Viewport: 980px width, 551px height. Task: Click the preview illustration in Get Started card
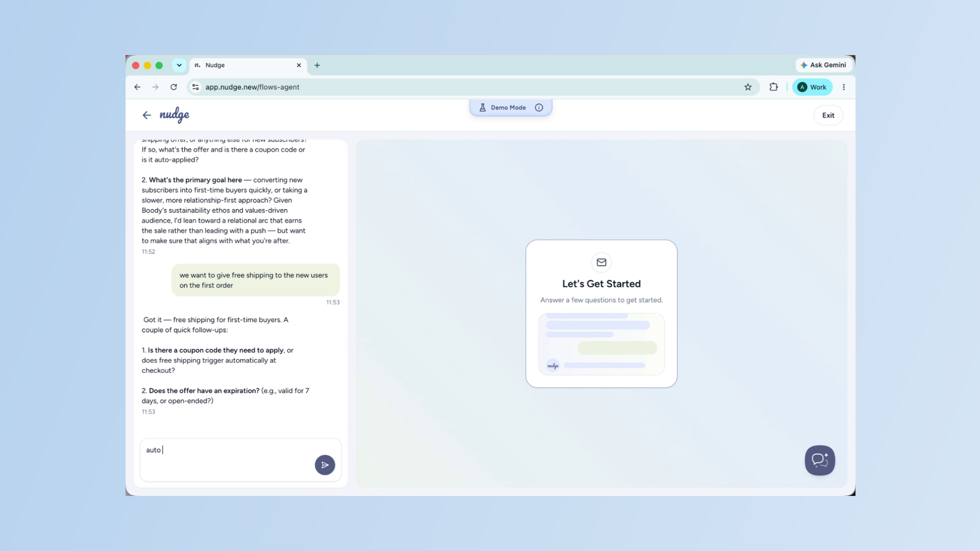coord(601,344)
